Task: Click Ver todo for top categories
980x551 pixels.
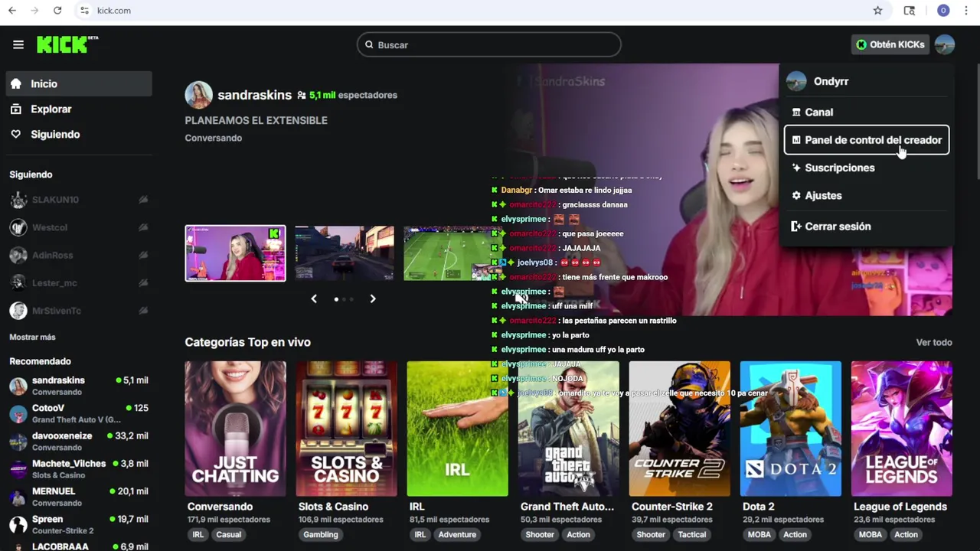Action: click(x=934, y=342)
